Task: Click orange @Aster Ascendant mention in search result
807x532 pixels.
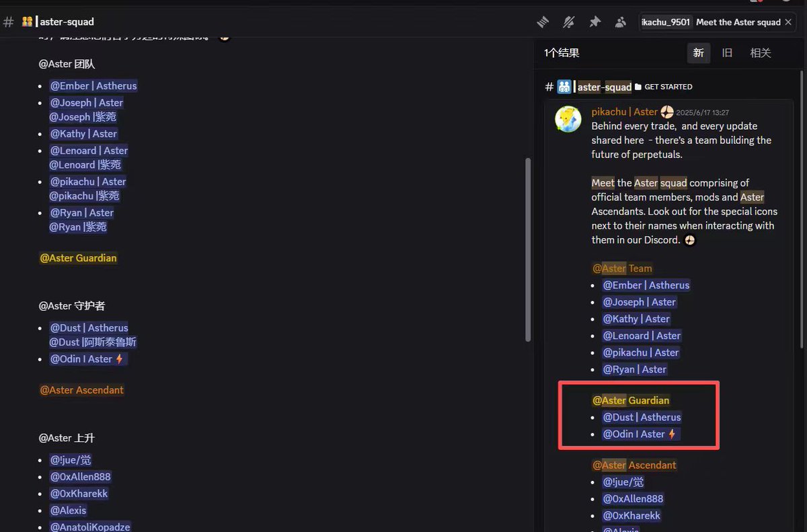Action: click(x=634, y=465)
